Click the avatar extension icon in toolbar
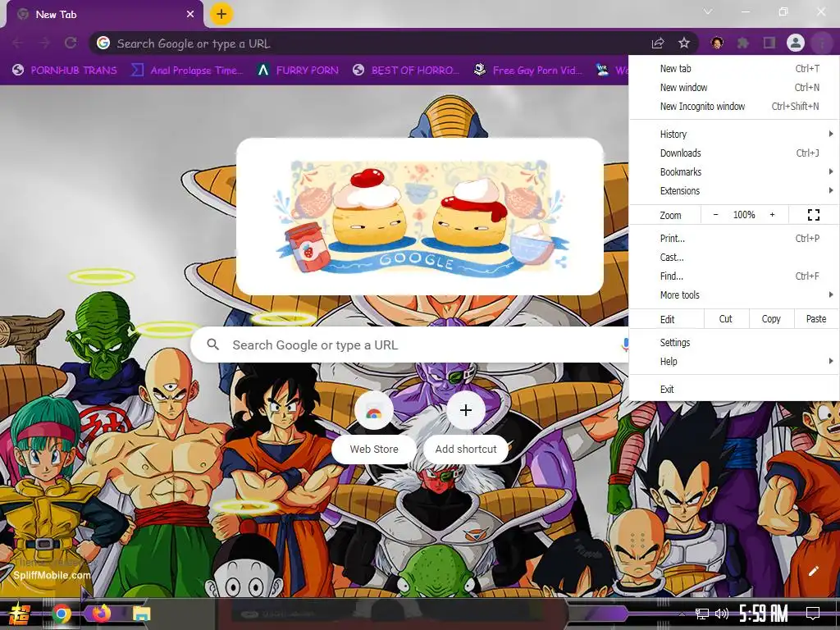 (717, 43)
